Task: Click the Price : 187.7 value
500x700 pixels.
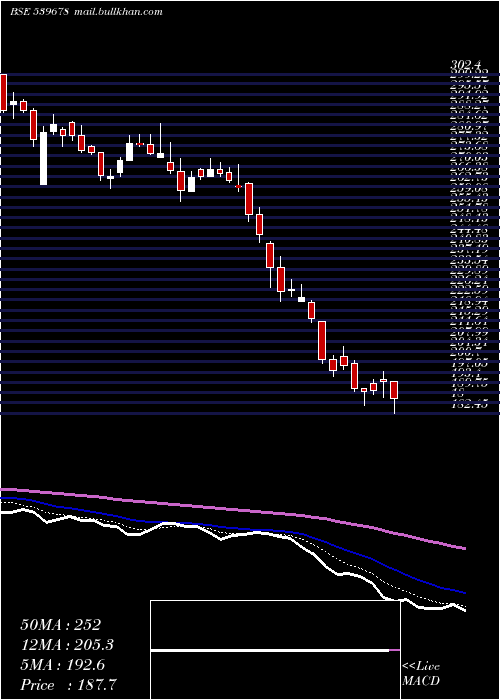Action: click(x=69, y=685)
